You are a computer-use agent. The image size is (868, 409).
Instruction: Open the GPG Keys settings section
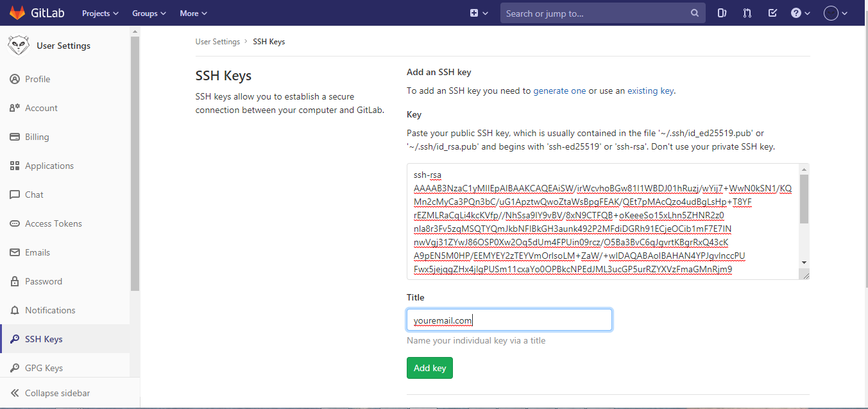[x=44, y=367]
